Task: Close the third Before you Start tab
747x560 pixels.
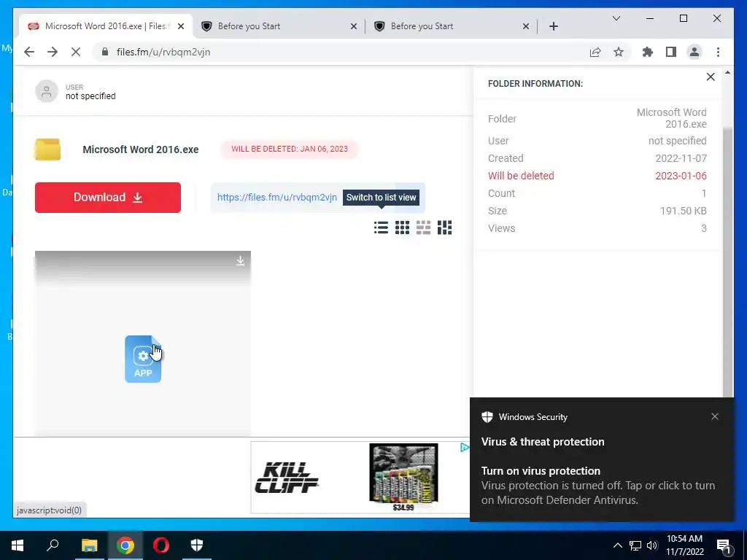Action: pyautogui.click(x=526, y=26)
